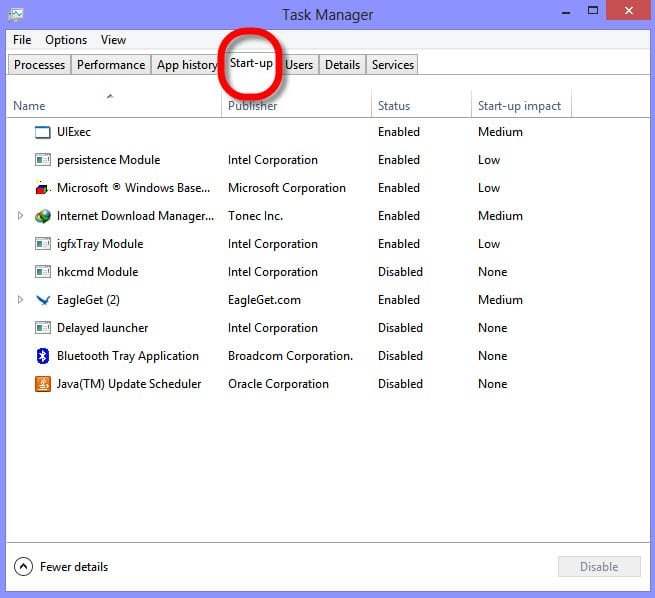
Task: Click Intel Corporation in the hkcmd Module row
Action: tap(273, 272)
